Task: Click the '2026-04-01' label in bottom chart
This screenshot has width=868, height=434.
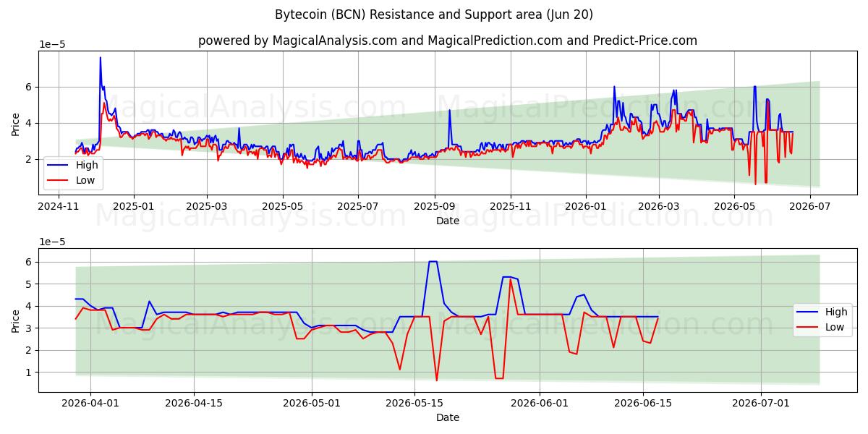Action: (90, 404)
